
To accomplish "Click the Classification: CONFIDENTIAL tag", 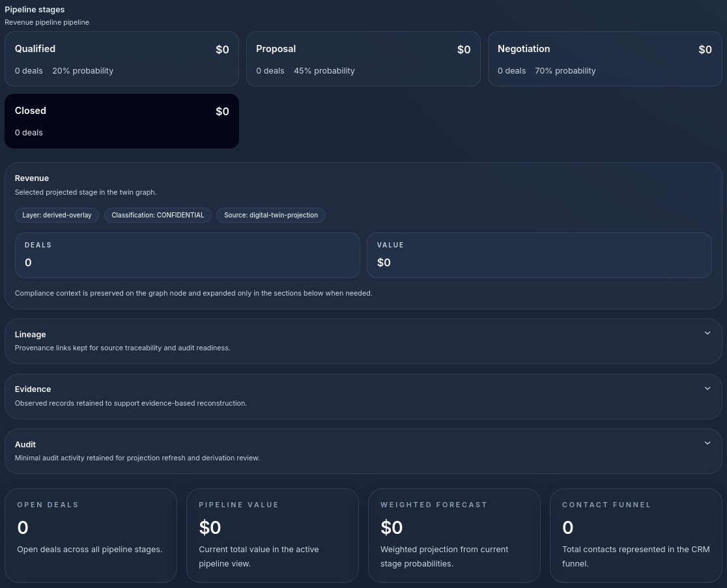I will pos(158,215).
